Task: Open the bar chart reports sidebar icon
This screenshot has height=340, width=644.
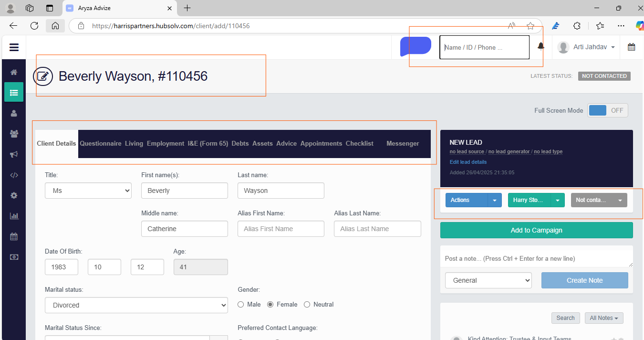Action: click(14, 216)
